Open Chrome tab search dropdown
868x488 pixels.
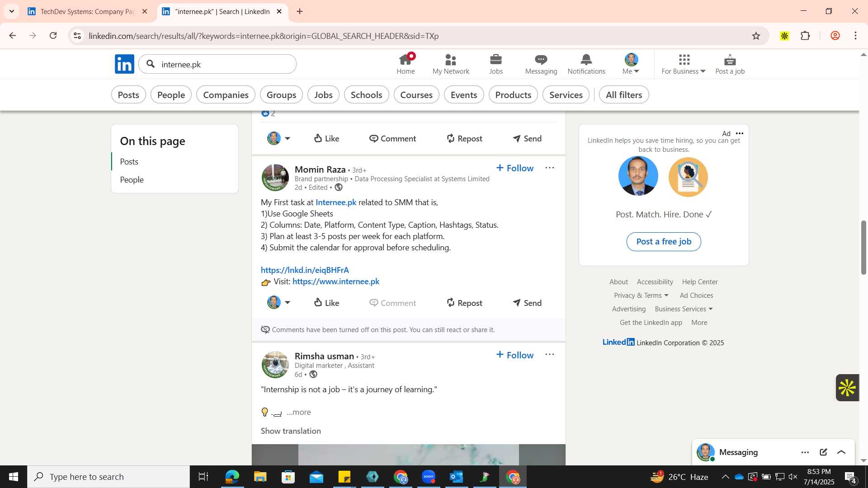pyautogui.click(x=12, y=11)
